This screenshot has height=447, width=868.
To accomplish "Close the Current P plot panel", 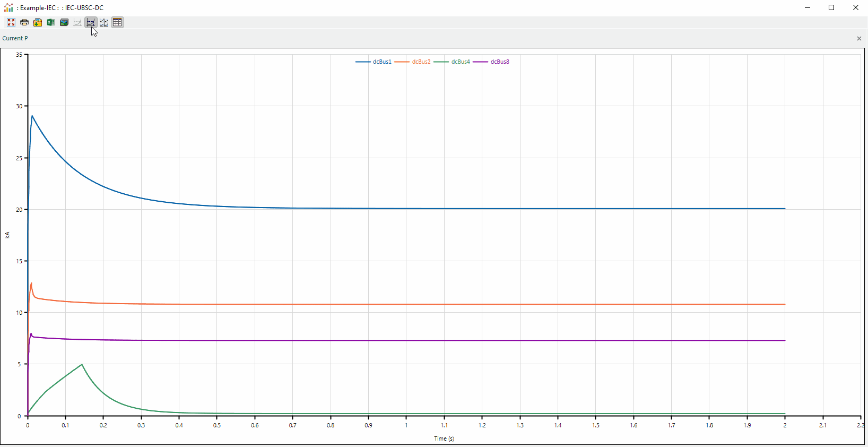I will 859,38.
